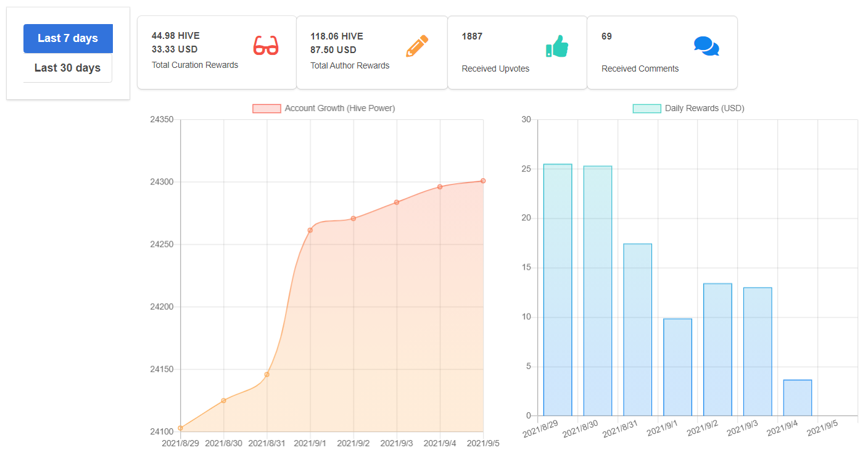Click the 33.33 USD curation value
The width and height of the screenshot is (868, 466).
click(175, 49)
